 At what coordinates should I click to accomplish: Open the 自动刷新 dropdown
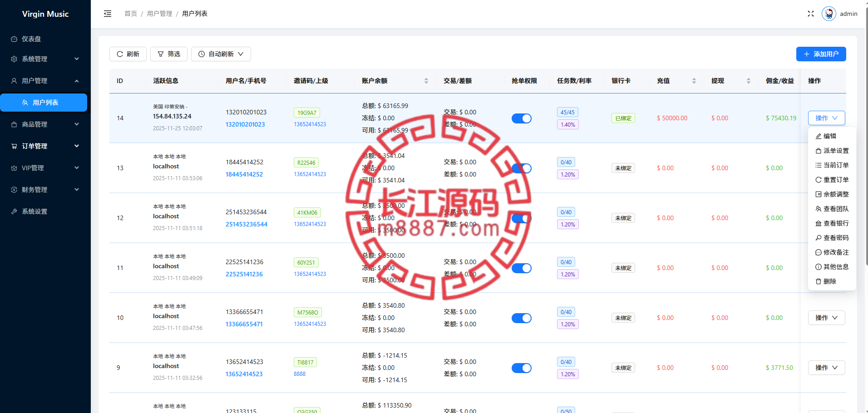(x=221, y=54)
